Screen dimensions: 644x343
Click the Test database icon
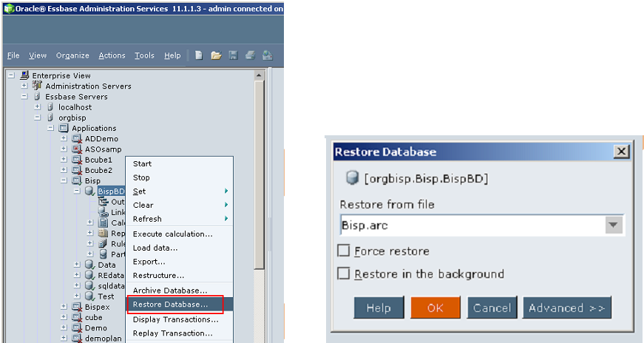90,296
